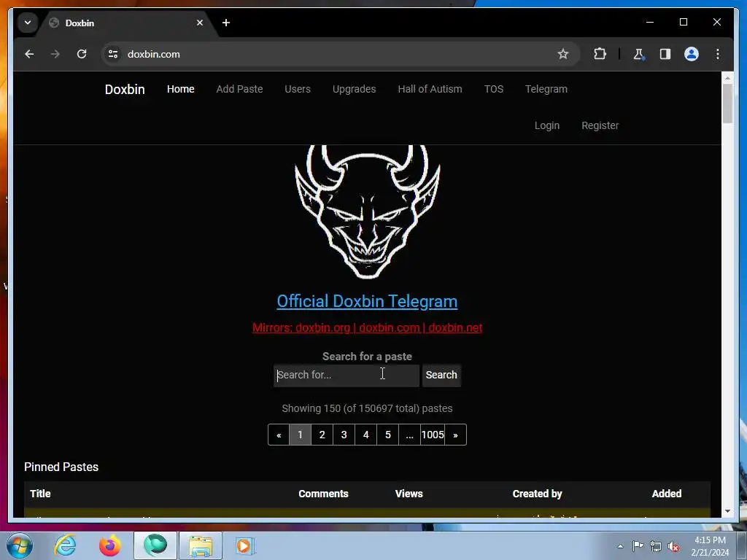The width and height of the screenshot is (747, 560).
Task: Open the Official Doxbin Telegram link
Action: pyautogui.click(x=368, y=301)
